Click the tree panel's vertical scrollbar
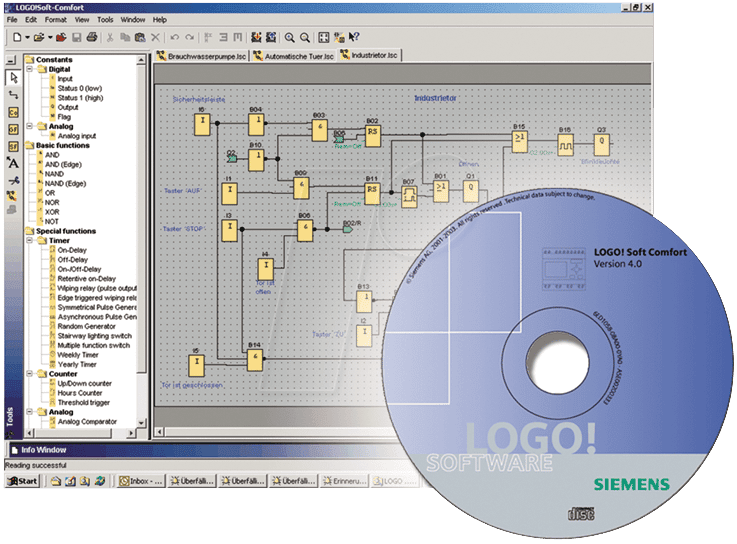 (142, 250)
